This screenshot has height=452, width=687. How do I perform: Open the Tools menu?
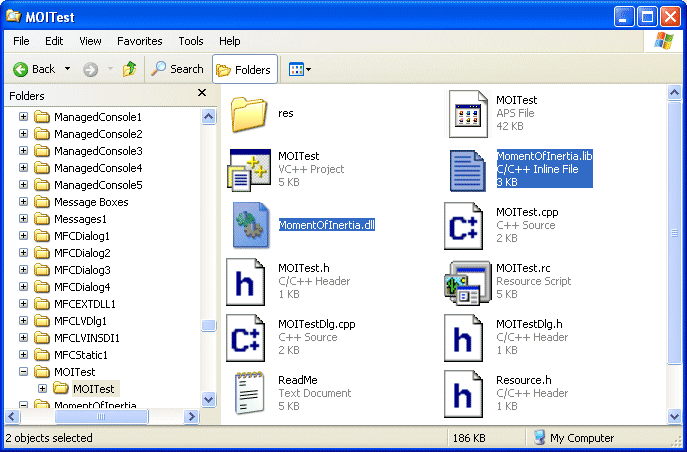pos(191,41)
